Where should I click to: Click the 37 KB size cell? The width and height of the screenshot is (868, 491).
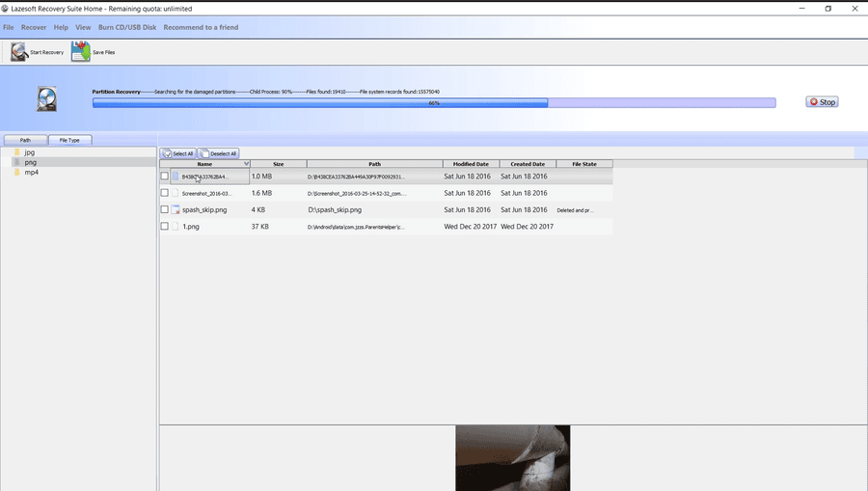[x=260, y=227]
